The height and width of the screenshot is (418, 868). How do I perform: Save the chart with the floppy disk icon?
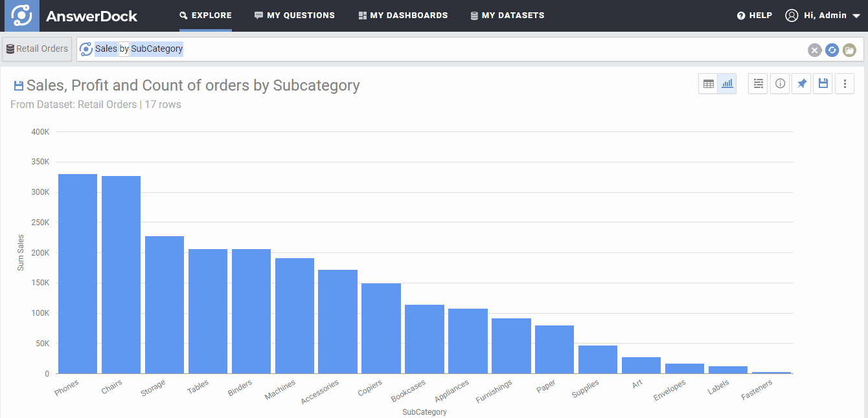click(x=823, y=83)
